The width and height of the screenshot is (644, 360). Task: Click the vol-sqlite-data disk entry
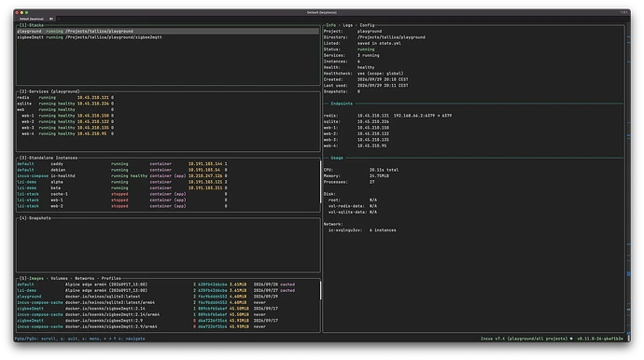point(353,213)
